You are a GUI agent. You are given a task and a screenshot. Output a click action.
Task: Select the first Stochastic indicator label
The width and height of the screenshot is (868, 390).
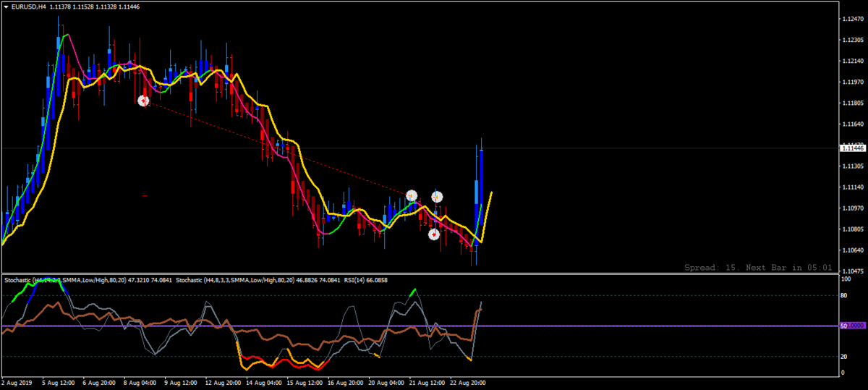[89, 279]
